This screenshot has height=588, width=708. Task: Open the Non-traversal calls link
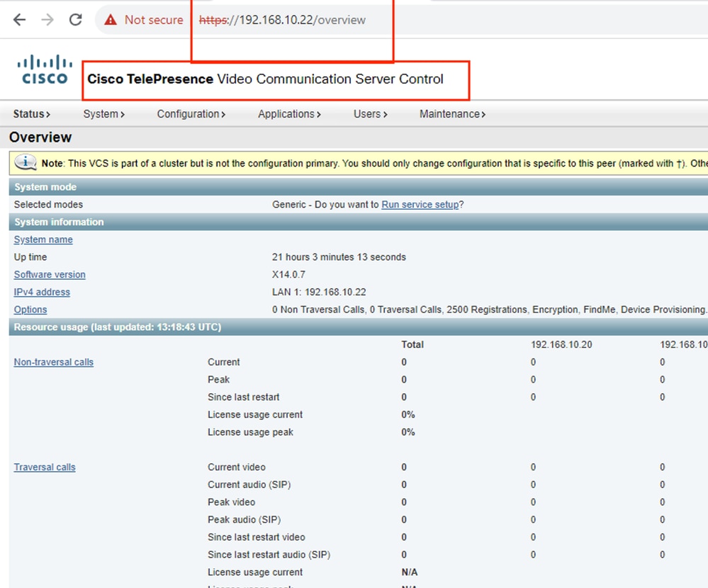tap(54, 363)
